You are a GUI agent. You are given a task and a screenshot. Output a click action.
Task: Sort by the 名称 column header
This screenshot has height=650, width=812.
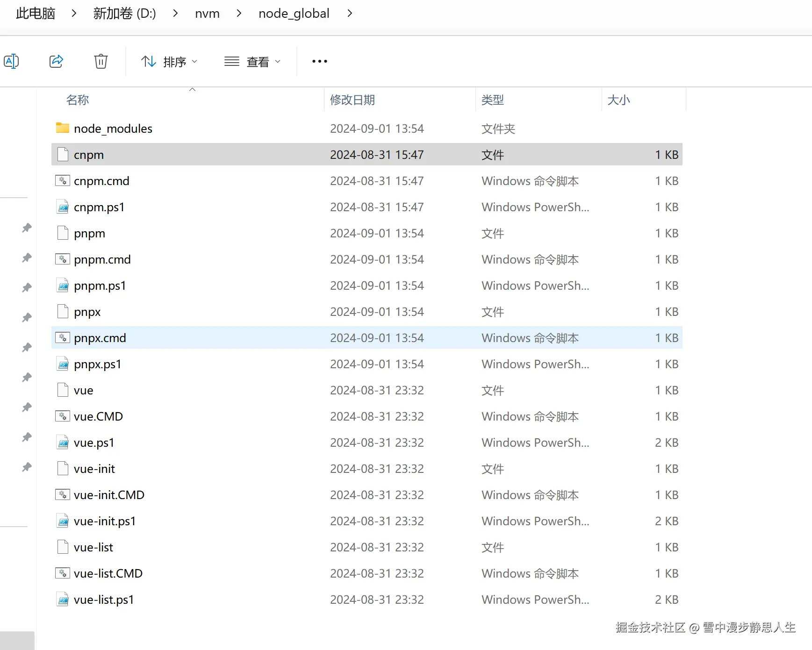coord(78,100)
